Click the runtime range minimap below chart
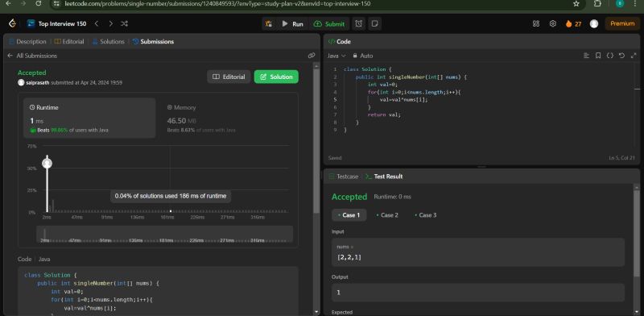 tap(164, 234)
